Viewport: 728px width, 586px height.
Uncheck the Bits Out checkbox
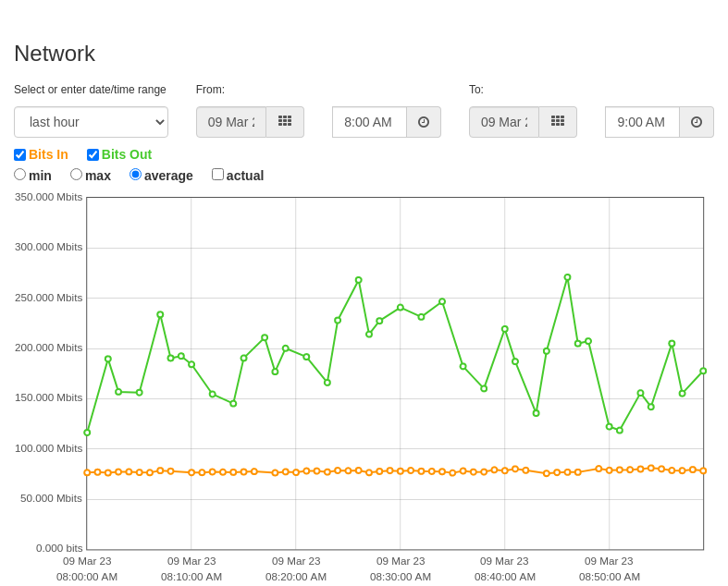[x=93, y=154]
